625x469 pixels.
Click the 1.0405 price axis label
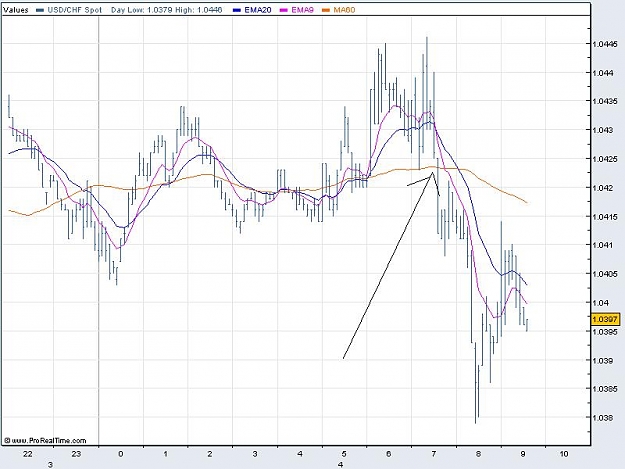605,274
